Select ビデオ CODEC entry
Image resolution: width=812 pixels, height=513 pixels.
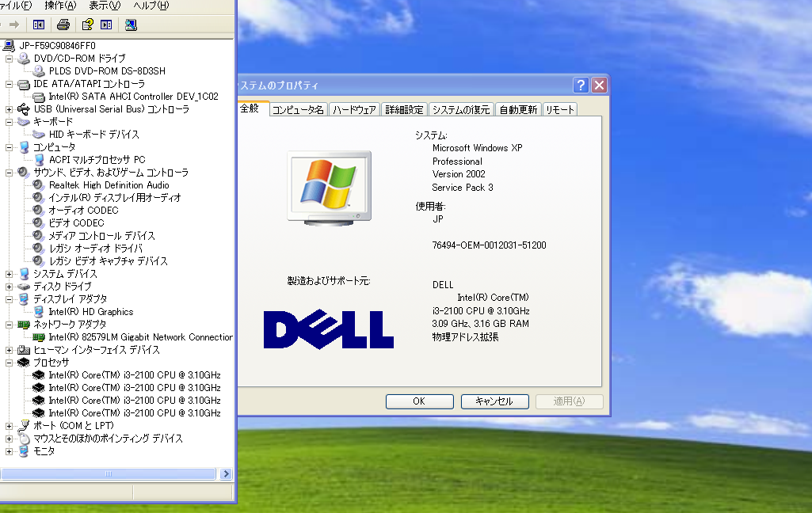click(76, 223)
